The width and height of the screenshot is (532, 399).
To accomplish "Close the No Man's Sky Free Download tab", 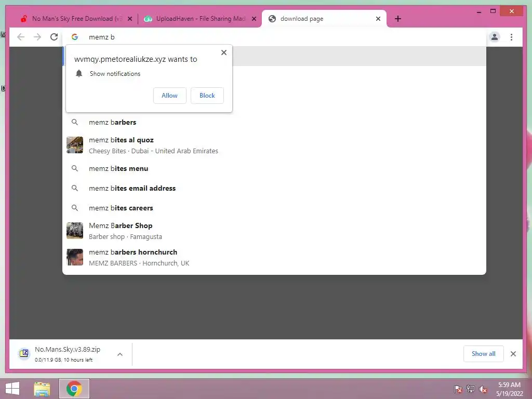I will tap(129, 19).
